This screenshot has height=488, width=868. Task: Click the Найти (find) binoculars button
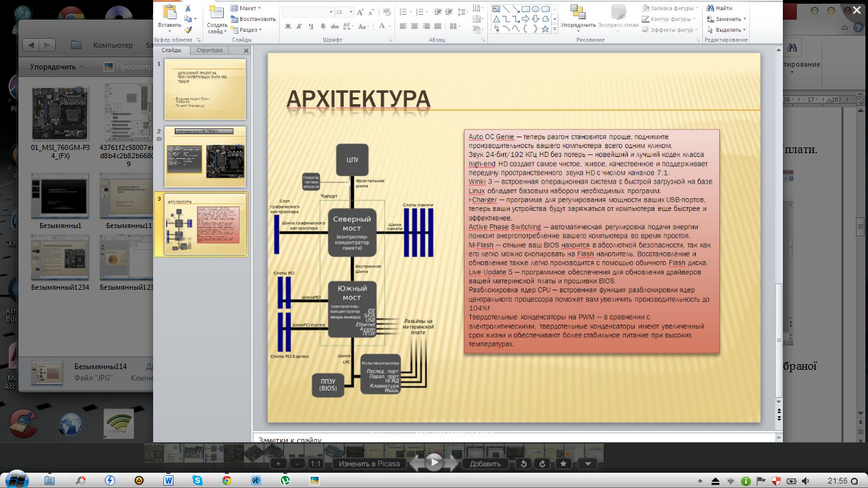[719, 8]
